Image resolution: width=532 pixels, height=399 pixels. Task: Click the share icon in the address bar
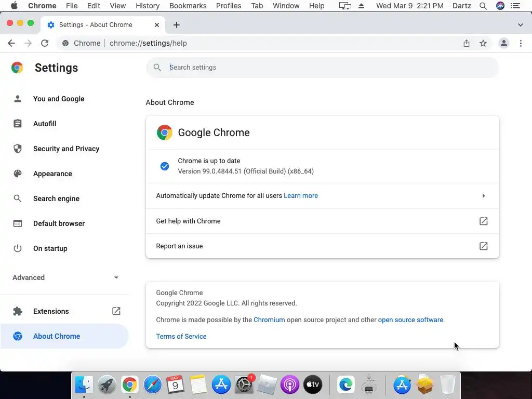pos(467,43)
